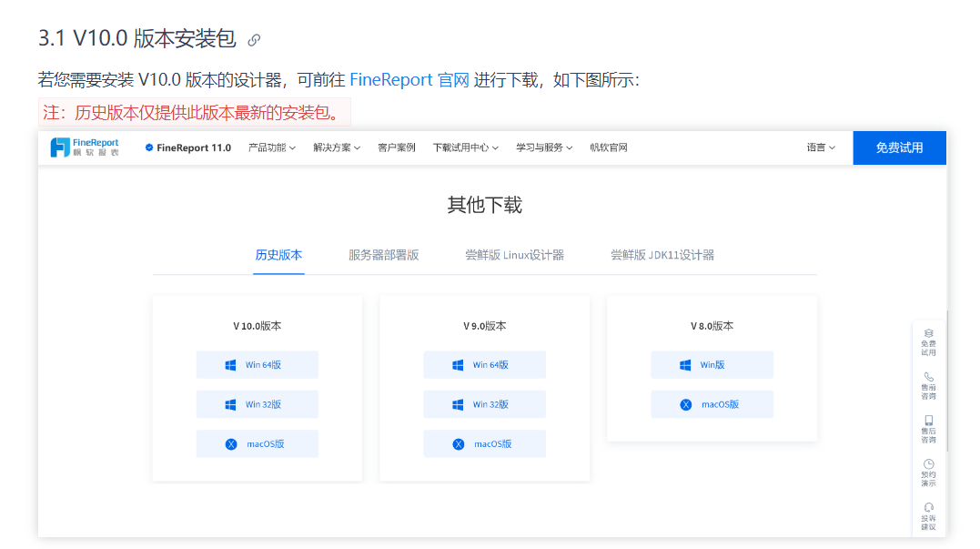The width and height of the screenshot is (980, 549).
Task: Open the 语言 language dropdown
Action: (821, 147)
